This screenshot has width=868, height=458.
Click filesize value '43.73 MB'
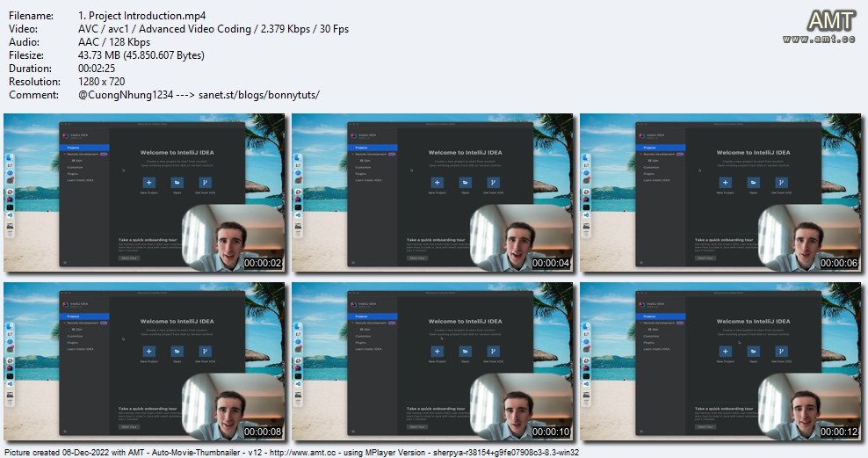point(101,55)
